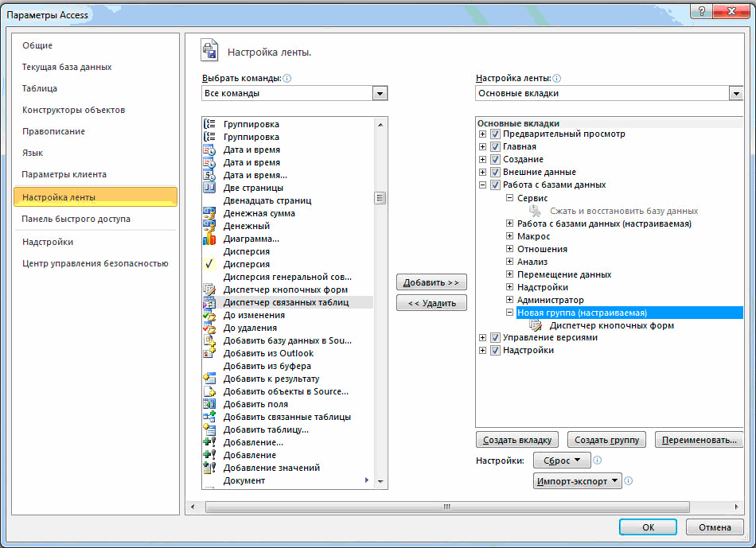Click the info icon next to Импорт-экспорт
The height and width of the screenshot is (548, 756).
pyautogui.click(x=628, y=480)
